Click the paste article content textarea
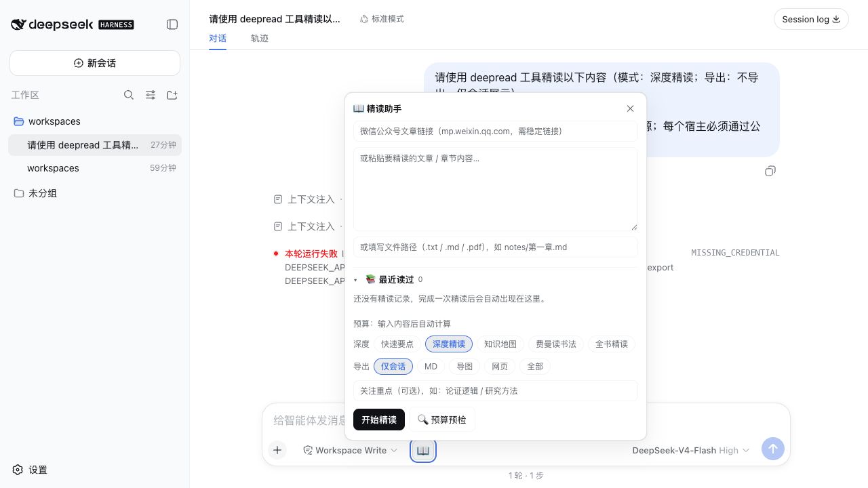This screenshot has width=868, height=488. 496,189
